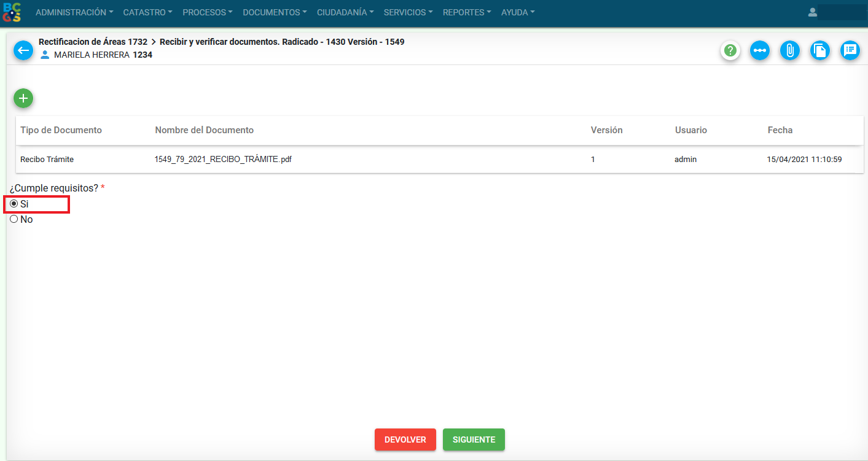Expand the CATASTRO dropdown menu

click(147, 12)
